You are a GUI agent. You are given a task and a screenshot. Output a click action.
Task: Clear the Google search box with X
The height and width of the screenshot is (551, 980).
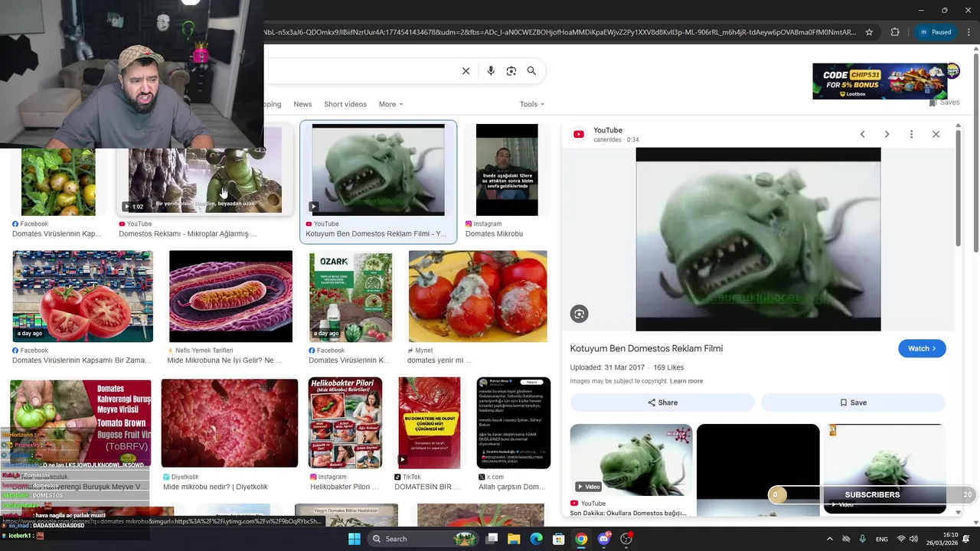(465, 71)
